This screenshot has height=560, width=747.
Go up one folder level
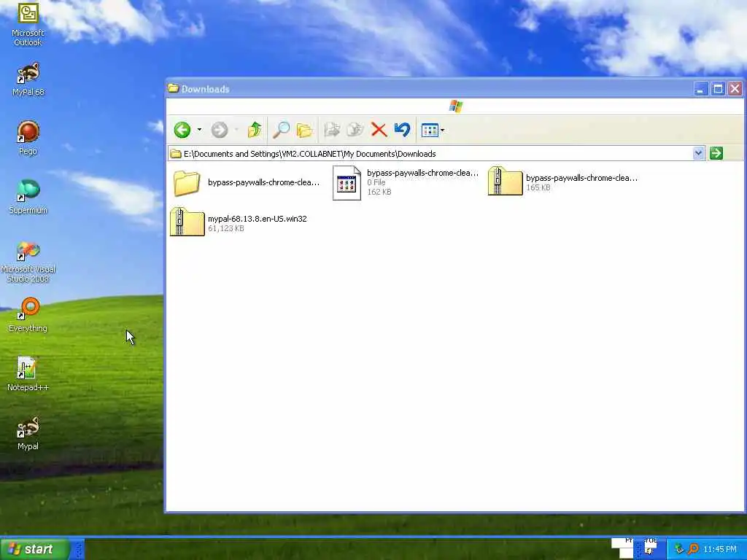tap(255, 130)
